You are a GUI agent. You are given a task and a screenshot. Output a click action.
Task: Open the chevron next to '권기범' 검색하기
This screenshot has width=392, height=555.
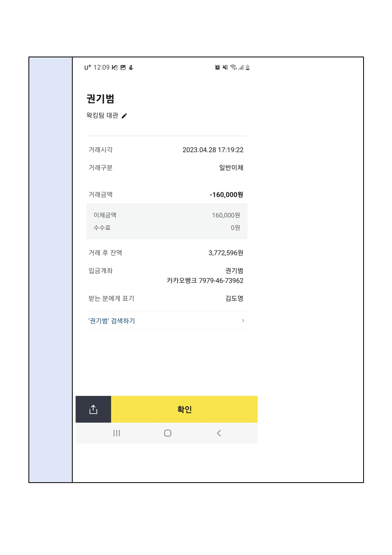pyautogui.click(x=243, y=320)
